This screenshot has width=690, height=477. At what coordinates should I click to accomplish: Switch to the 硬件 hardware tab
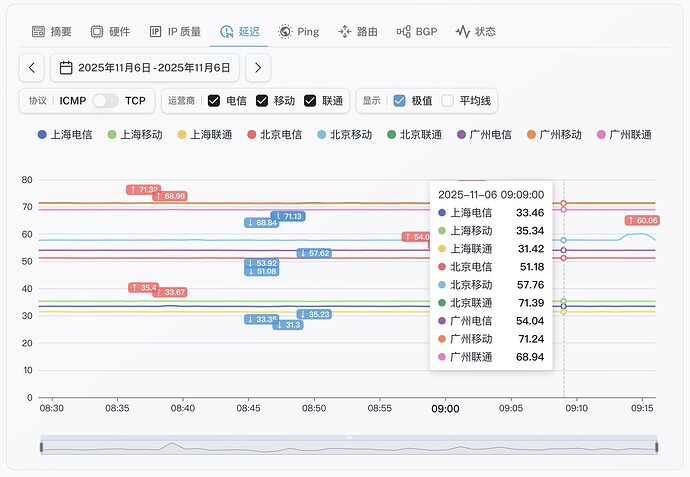[x=110, y=32]
